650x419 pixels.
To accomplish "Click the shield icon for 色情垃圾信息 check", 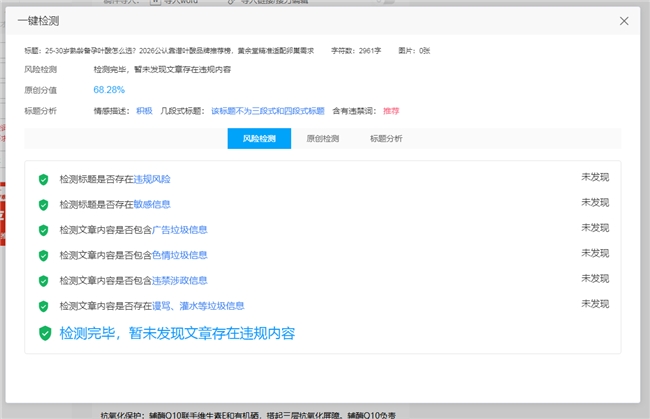I will pos(43,256).
